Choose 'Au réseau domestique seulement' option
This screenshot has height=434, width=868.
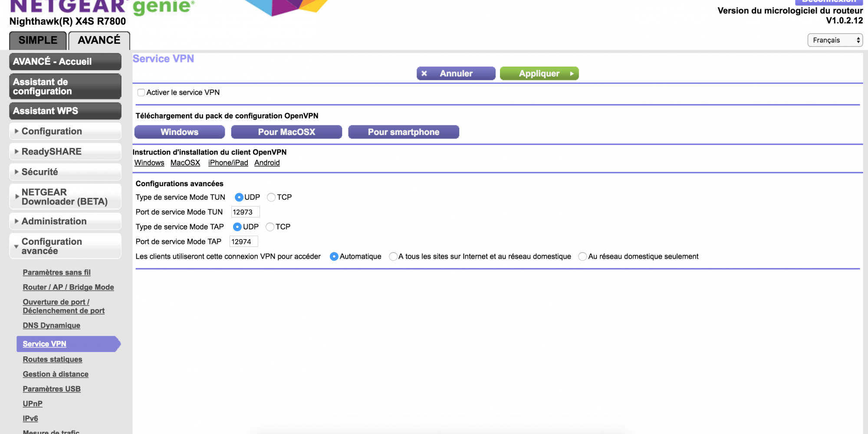(x=582, y=256)
